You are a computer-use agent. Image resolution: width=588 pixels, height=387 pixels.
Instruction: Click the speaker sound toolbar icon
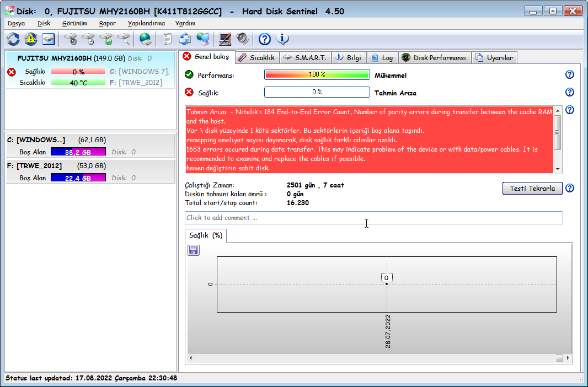point(242,39)
